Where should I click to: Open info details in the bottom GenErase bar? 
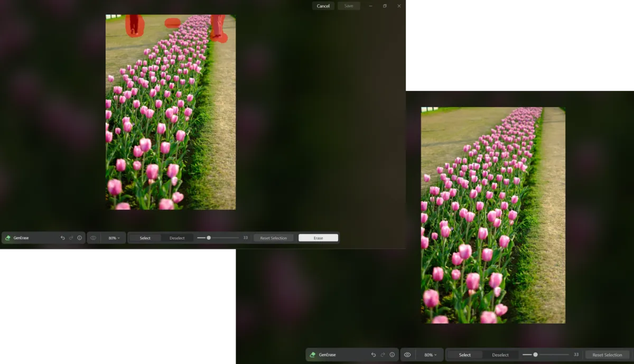coord(392,354)
